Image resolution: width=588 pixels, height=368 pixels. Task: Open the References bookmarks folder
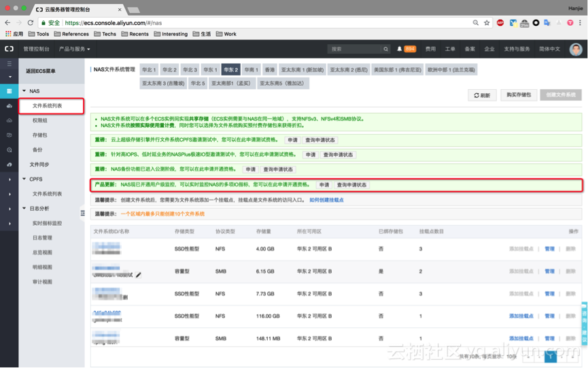tap(71, 34)
